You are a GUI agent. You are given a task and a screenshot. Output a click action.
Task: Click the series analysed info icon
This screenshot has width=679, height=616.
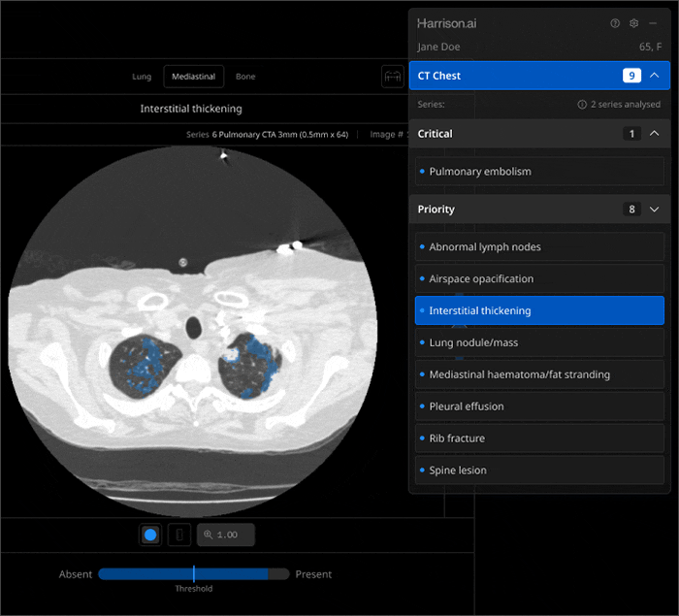click(582, 105)
